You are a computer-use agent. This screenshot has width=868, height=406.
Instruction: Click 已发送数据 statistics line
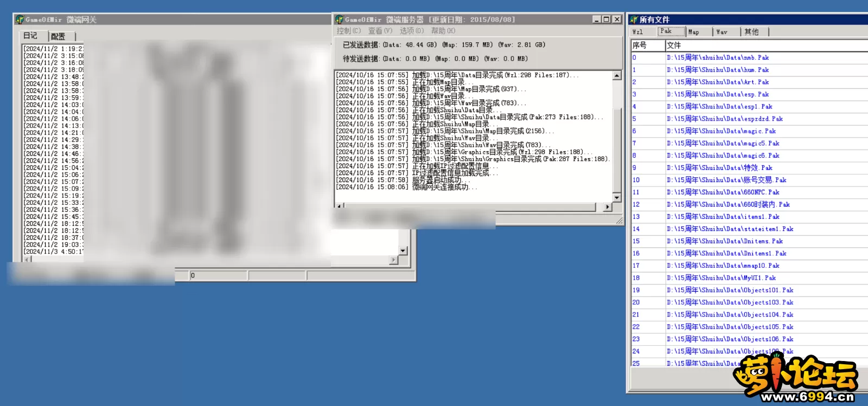click(444, 45)
